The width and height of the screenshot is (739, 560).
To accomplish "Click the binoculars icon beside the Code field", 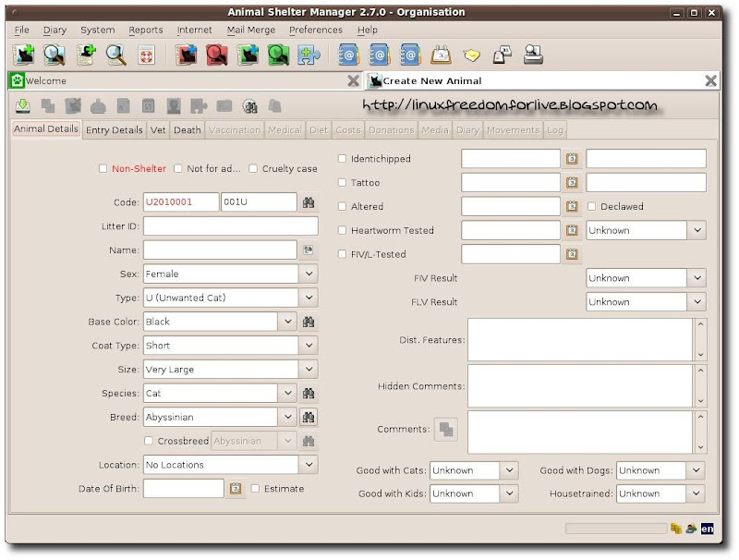I will [x=309, y=202].
